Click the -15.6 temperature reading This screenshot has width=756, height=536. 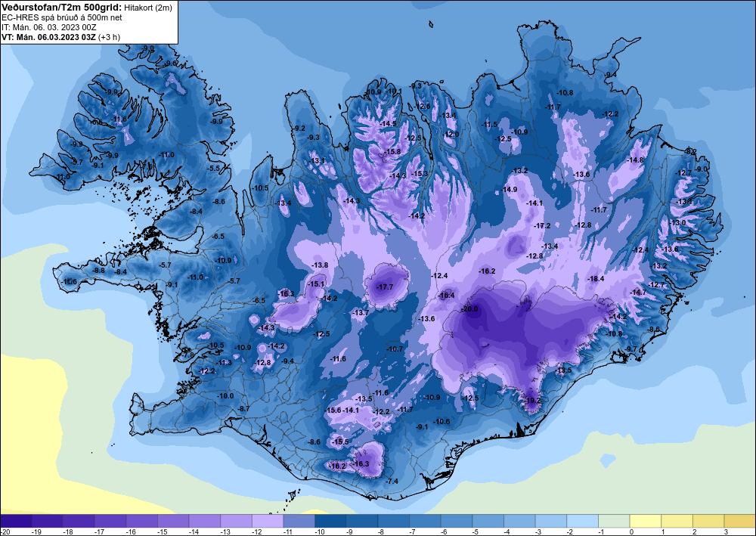[333, 411]
